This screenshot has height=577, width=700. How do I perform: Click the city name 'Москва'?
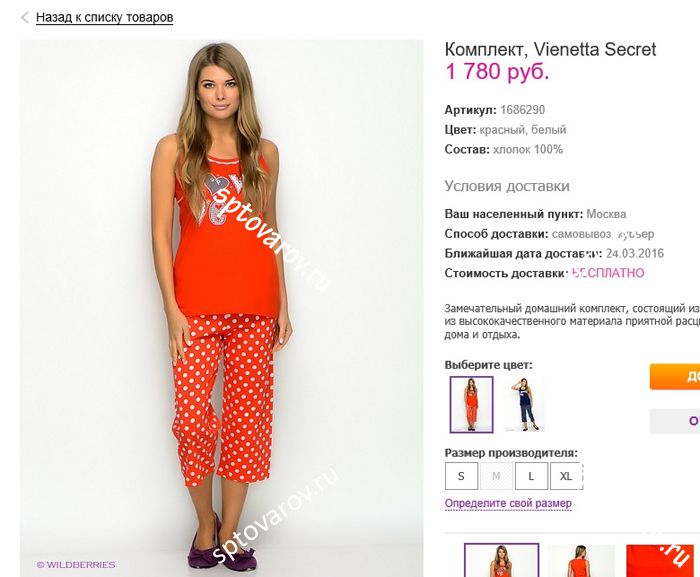click(x=606, y=214)
